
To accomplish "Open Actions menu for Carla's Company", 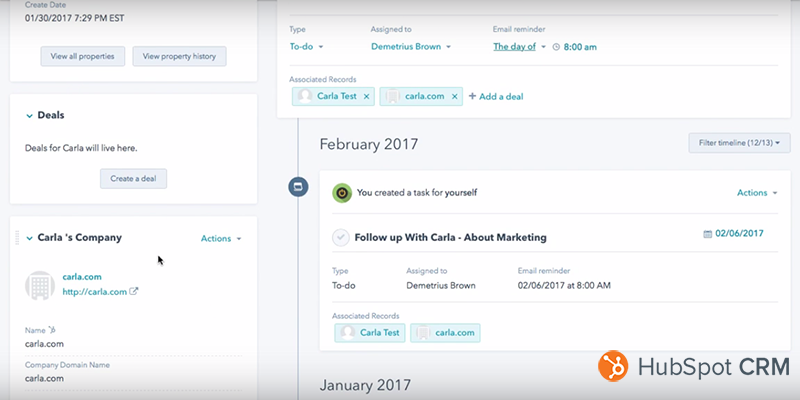I will pyautogui.click(x=221, y=239).
